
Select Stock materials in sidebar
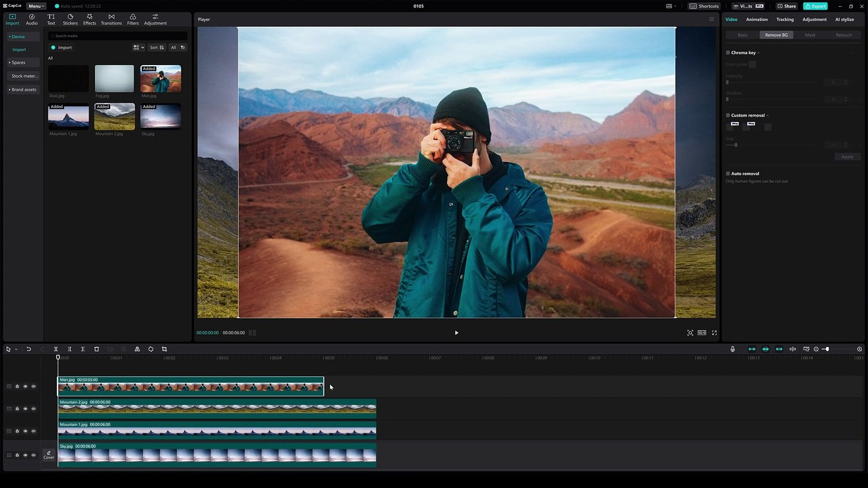pyautogui.click(x=24, y=76)
